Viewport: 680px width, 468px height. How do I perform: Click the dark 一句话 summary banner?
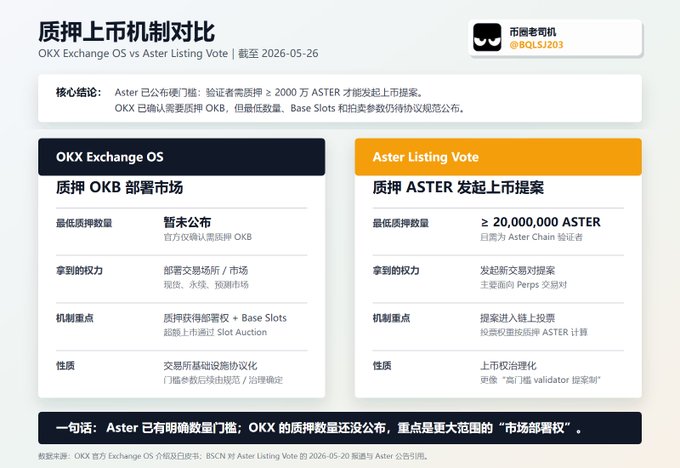pyautogui.click(x=340, y=428)
